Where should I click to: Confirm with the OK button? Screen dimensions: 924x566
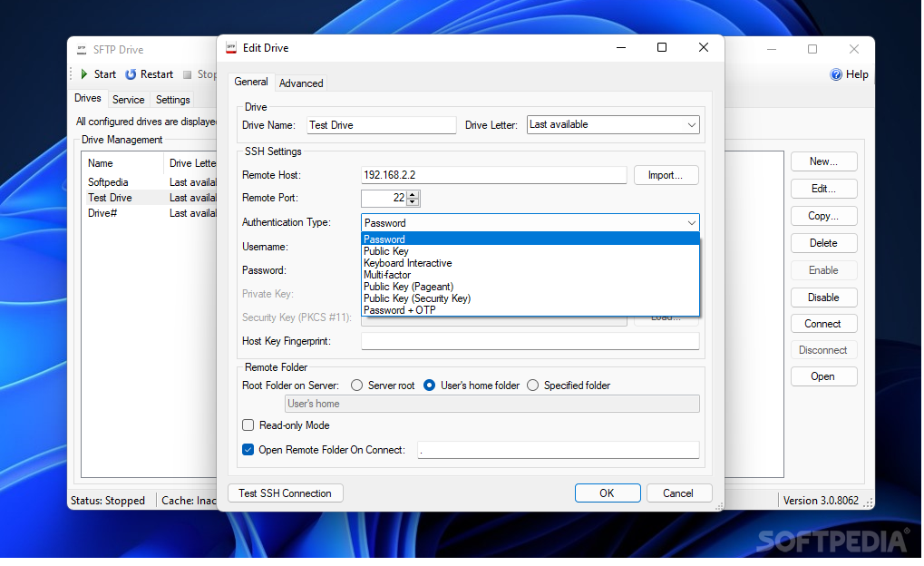pyautogui.click(x=607, y=493)
